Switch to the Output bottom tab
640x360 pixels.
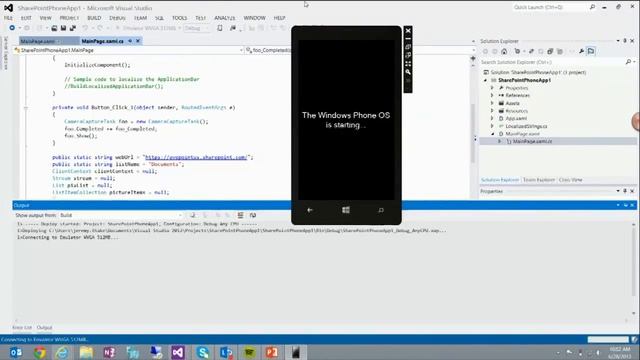pyautogui.click(x=44, y=327)
